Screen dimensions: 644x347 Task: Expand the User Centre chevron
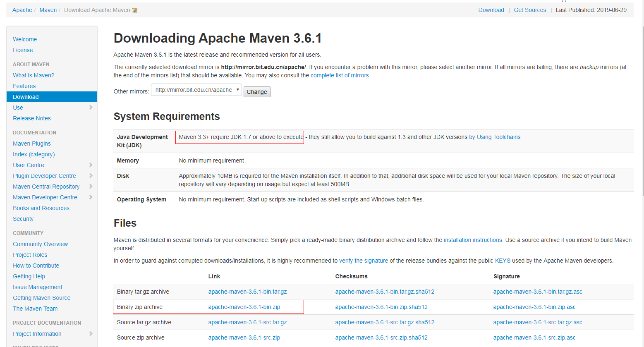click(91, 165)
